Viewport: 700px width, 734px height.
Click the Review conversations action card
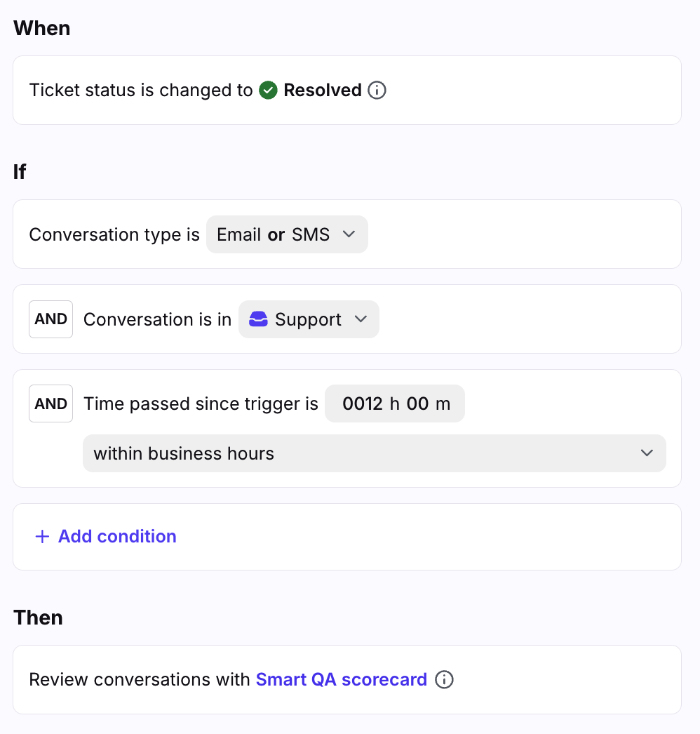pyautogui.click(x=347, y=680)
